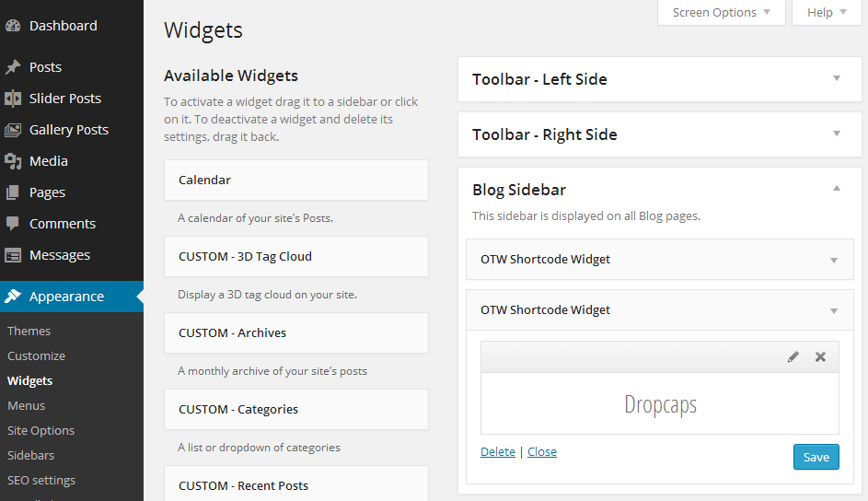Click the Dashboard gauge icon
The height and width of the screenshot is (501, 868).
coord(13,26)
